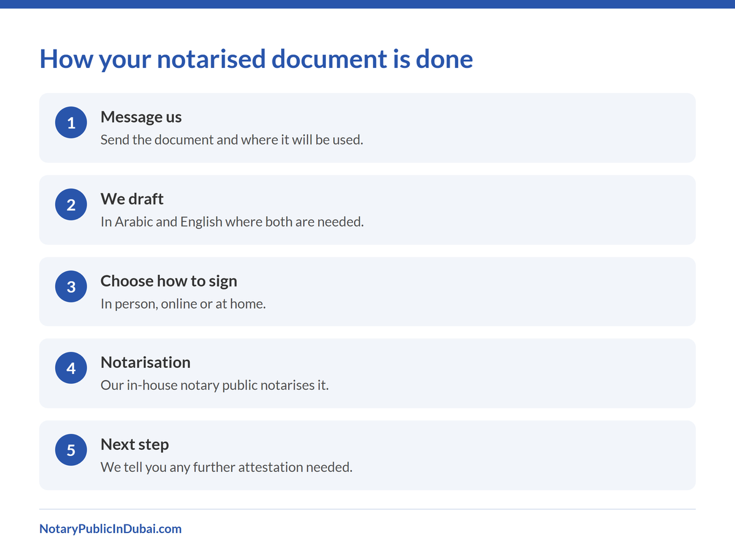
Task: Select the number 1 step circle
Action: [x=71, y=122]
